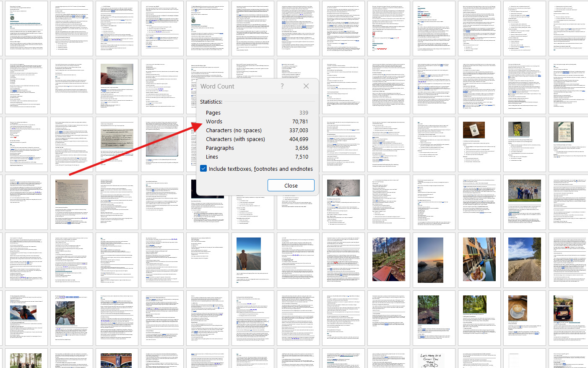The width and height of the screenshot is (588, 368).
Task: Click the Pages value 339
Action: click(304, 112)
